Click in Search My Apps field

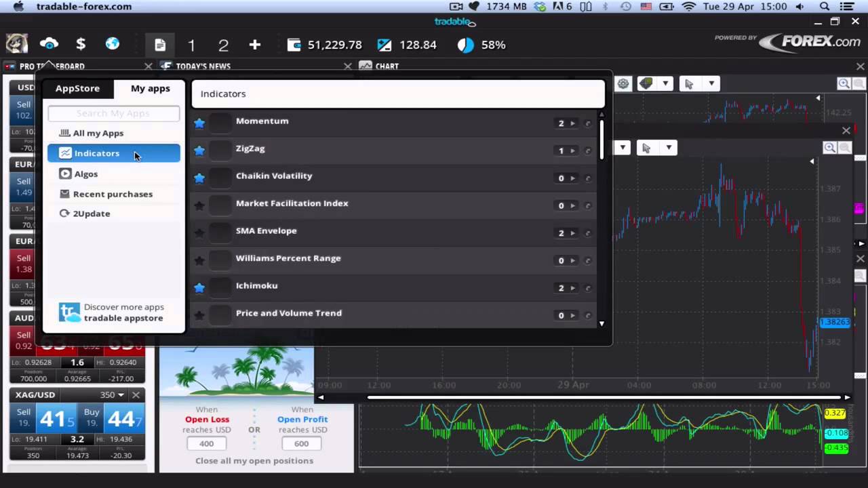[114, 114]
